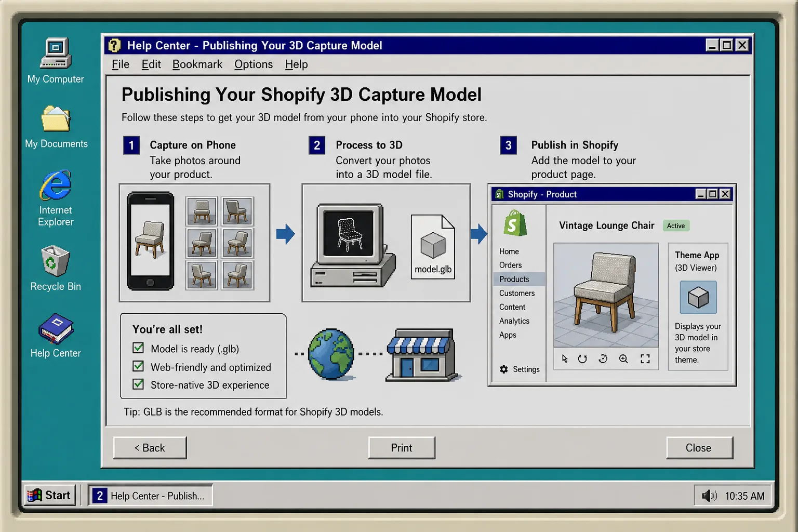
Task: Click the Print button
Action: tap(402, 448)
